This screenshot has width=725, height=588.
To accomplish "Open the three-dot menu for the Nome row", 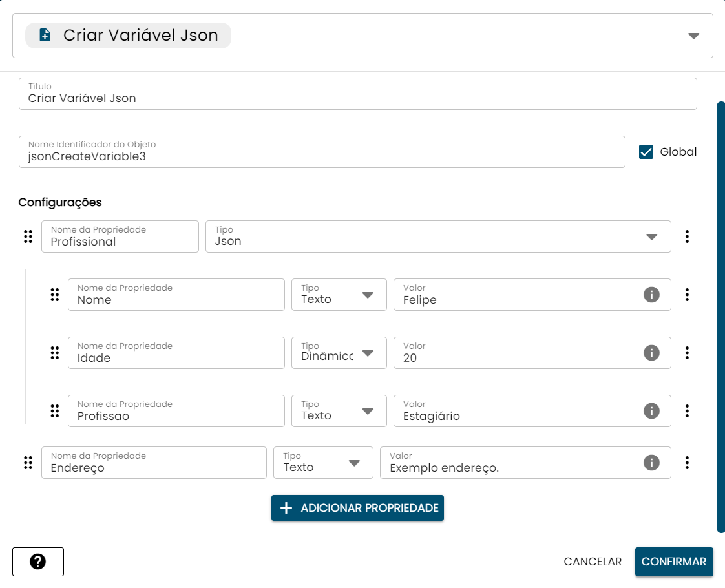I will point(687,295).
